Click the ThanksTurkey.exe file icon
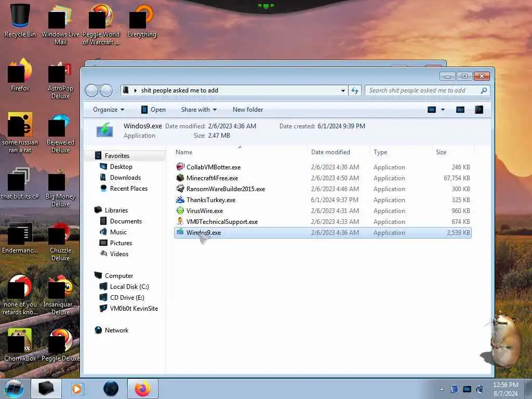This screenshot has height=399, width=532. 180,200
